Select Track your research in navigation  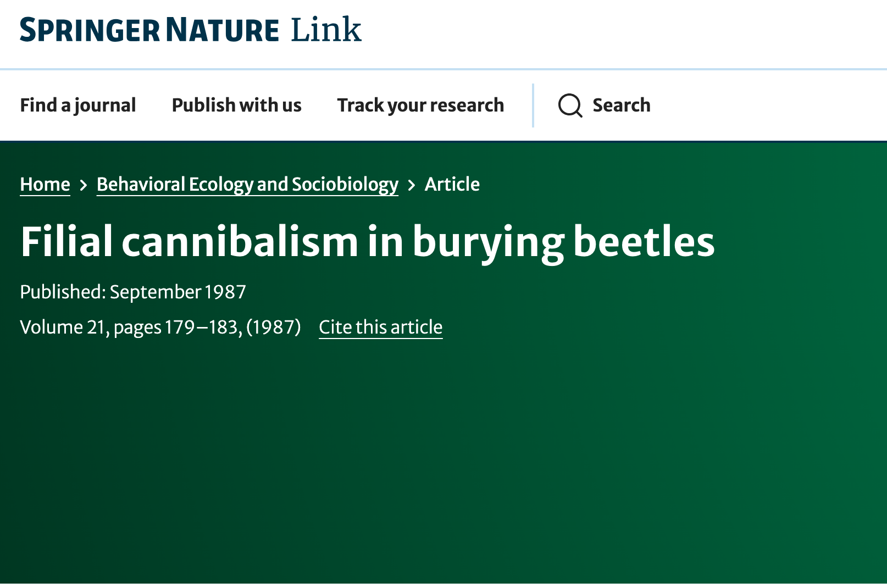click(x=420, y=105)
